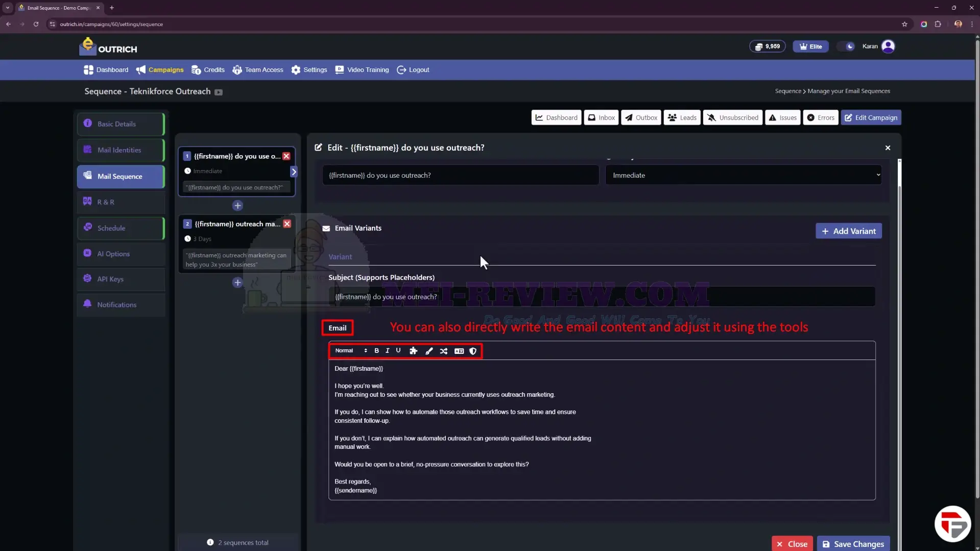This screenshot has width=980, height=551.
Task: Click the credits counter 9,959
Action: coord(768,46)
